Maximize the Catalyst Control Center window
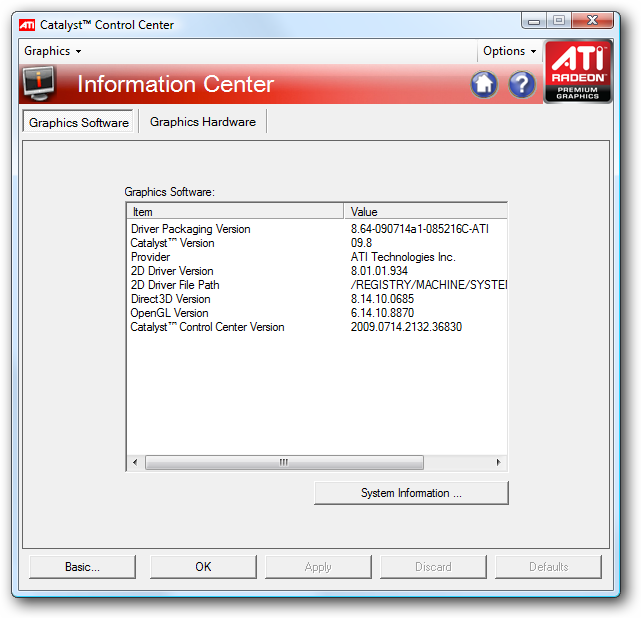The width and height of the screenshot is (641, 618). tap(559, 20)
